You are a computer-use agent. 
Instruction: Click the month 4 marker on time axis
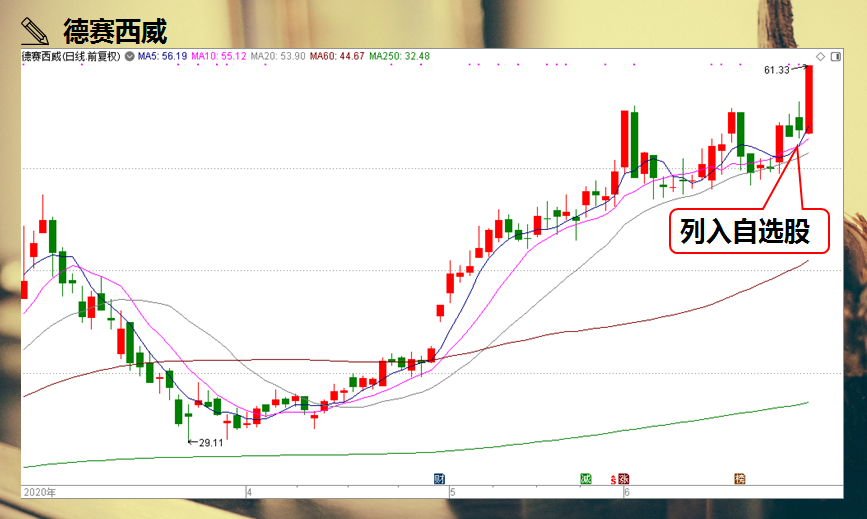(x=249, y=492)
